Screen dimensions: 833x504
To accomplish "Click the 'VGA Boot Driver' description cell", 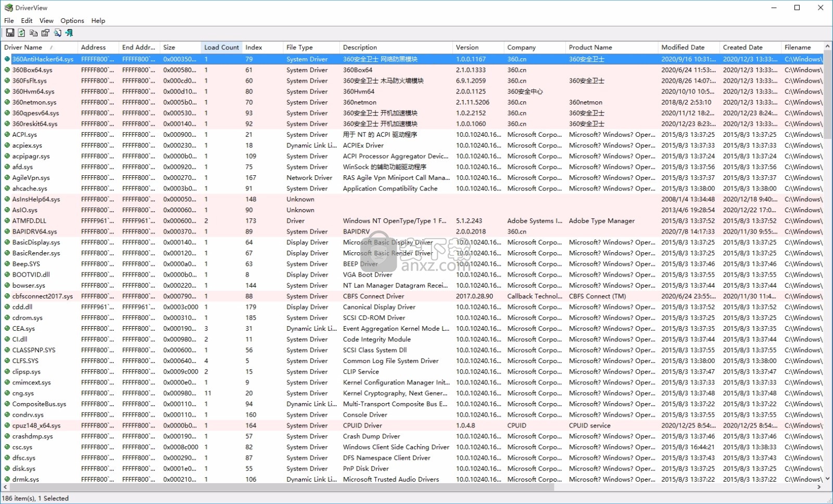I will pos(368,275).
